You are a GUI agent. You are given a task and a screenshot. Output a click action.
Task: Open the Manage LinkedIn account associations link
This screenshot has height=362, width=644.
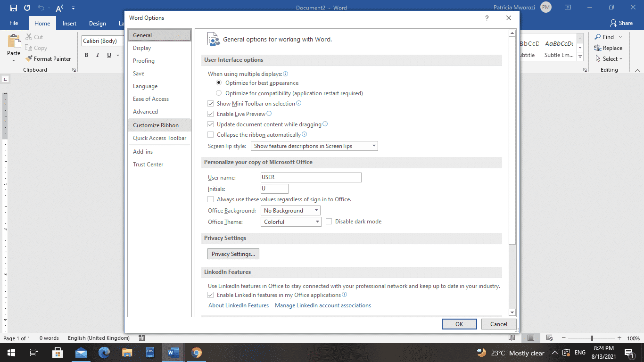322,305
